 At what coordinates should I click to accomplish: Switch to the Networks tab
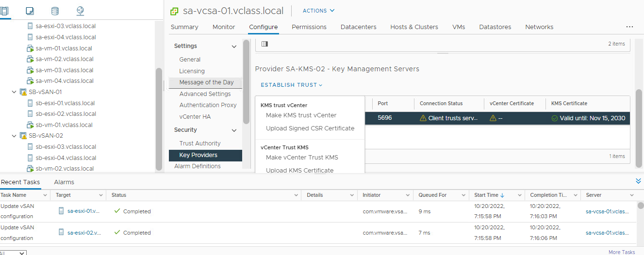point(539,27)
